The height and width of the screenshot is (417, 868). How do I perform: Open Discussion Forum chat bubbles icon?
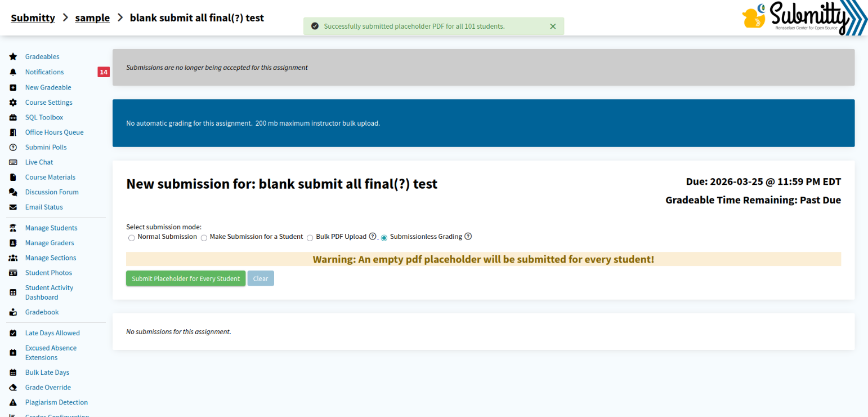13,192
